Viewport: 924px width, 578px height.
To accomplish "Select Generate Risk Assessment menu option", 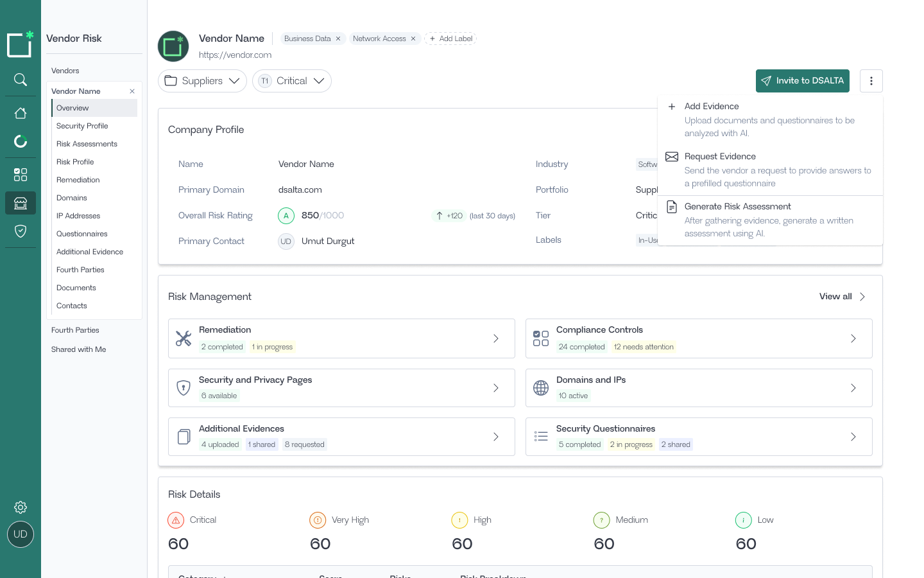I will (x=737, y=206).
